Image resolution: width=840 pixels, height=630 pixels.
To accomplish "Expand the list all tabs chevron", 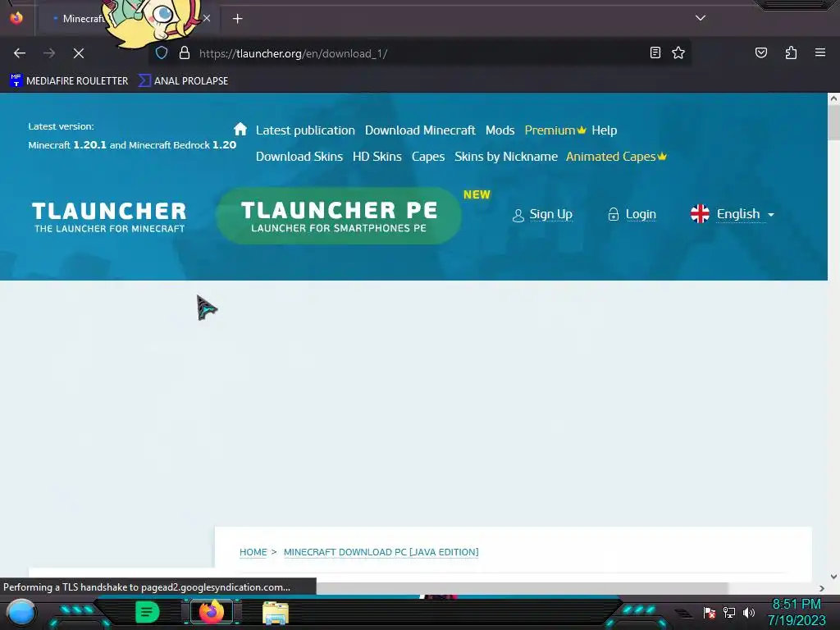I will (x=701, y=18).
